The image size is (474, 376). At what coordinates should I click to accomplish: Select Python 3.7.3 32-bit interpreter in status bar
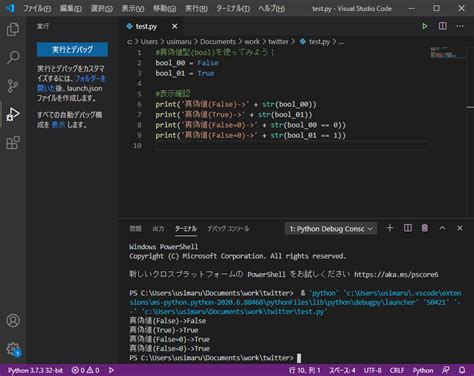pyautogui.click(x=35, y=370)
